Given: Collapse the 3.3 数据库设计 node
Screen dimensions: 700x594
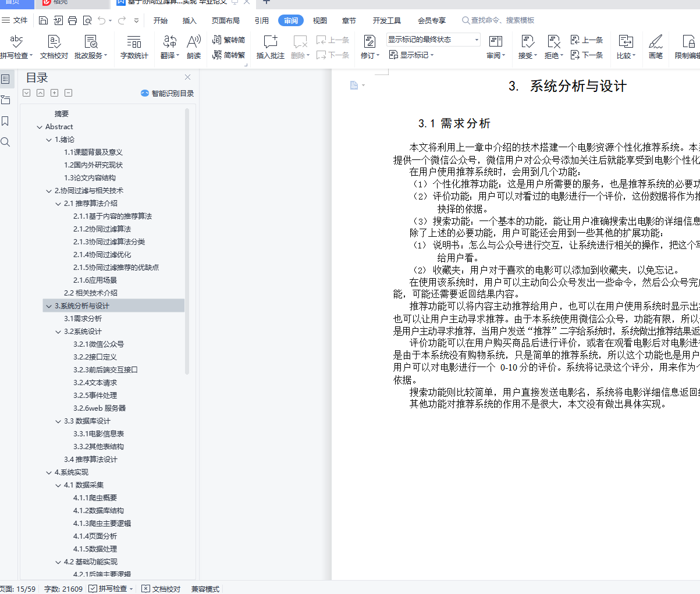Looking at the screenshot, I should pyautogui.click(x=58, y=421).
